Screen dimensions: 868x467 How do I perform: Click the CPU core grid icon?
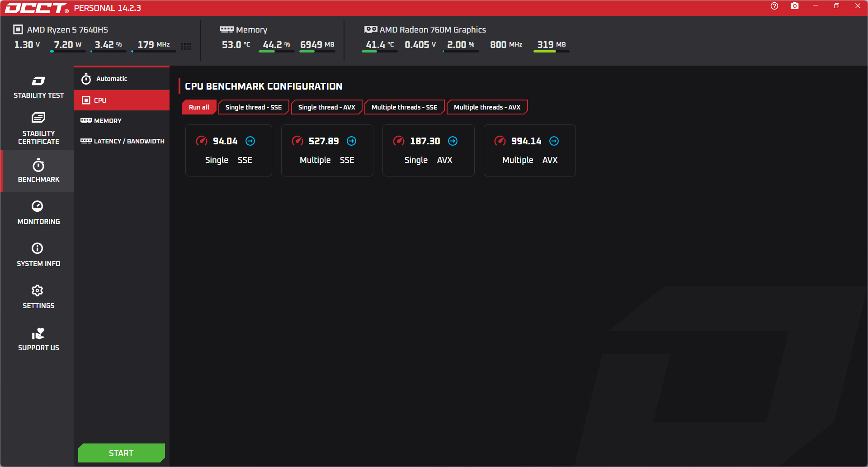click(x=186, y=47)
